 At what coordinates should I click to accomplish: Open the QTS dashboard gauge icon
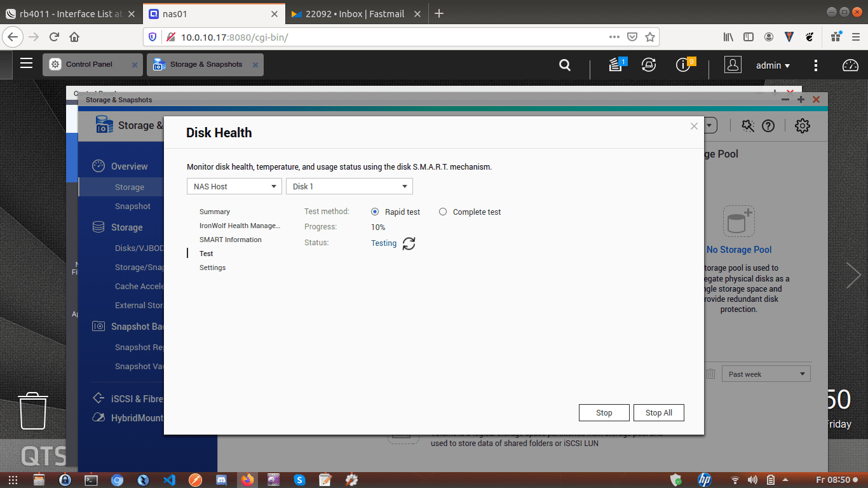pos(850,65)
